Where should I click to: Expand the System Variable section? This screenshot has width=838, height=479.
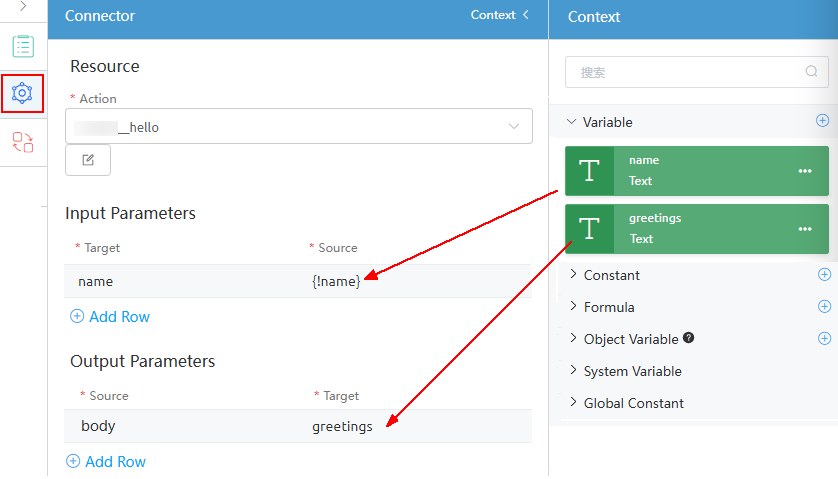point(573,370)
